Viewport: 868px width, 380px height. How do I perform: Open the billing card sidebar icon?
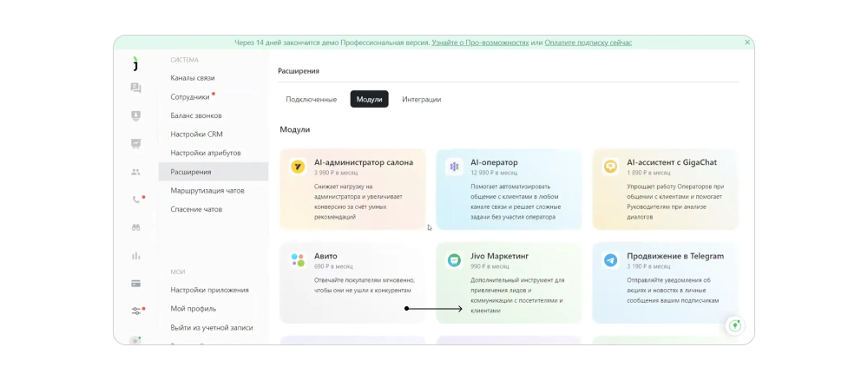click(135, 284)
